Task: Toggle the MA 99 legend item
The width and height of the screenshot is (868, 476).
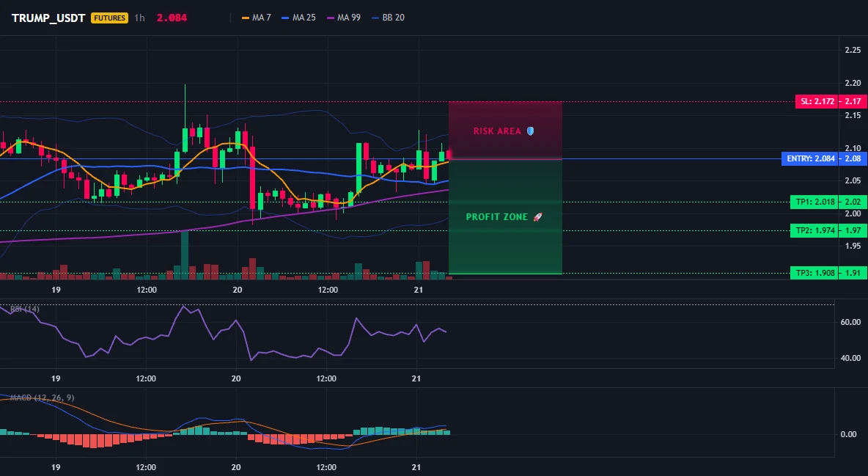Action: click(x=344, y=18)
